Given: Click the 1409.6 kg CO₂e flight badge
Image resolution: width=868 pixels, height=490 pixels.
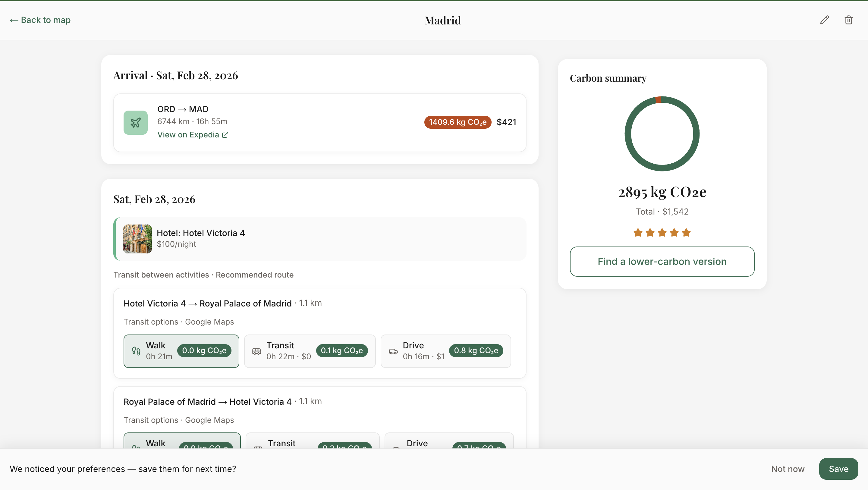Looking at the screenshot, I should [x=457, y=122].
